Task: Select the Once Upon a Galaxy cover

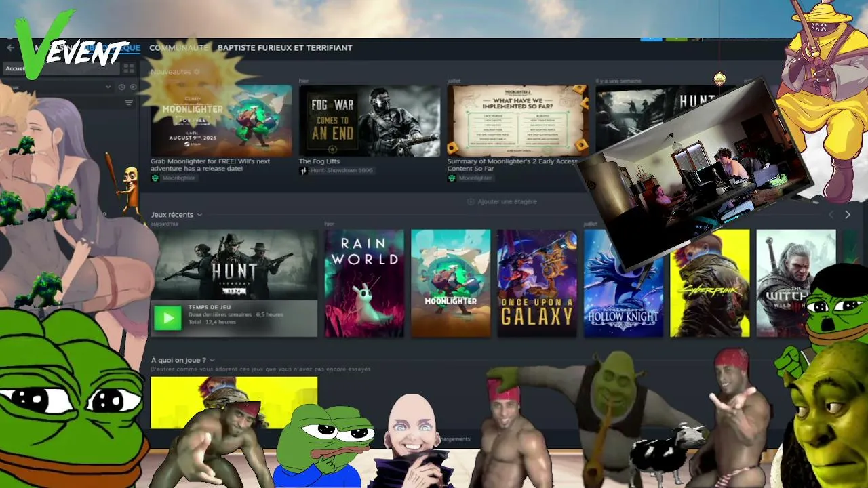Action: pos(537,283)
